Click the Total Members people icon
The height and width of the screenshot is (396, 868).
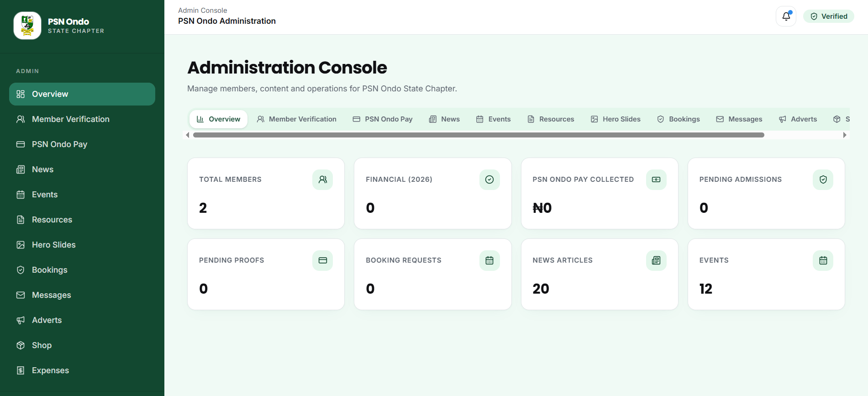tap(323, 180)
